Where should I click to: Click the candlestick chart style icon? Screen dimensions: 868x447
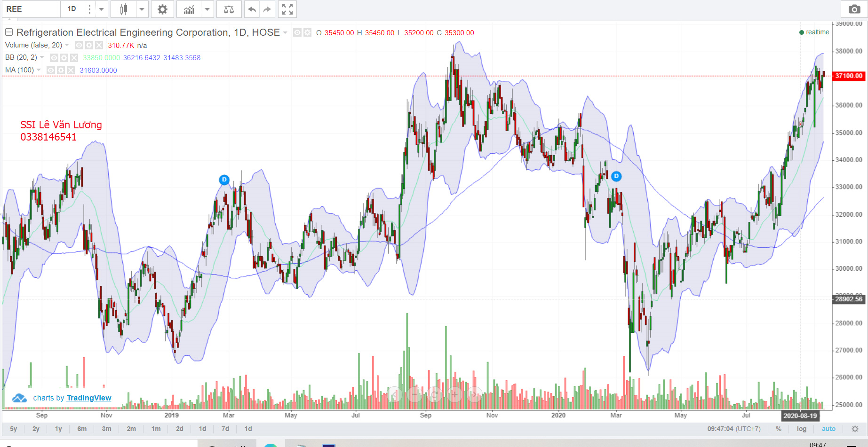(123, 9)
